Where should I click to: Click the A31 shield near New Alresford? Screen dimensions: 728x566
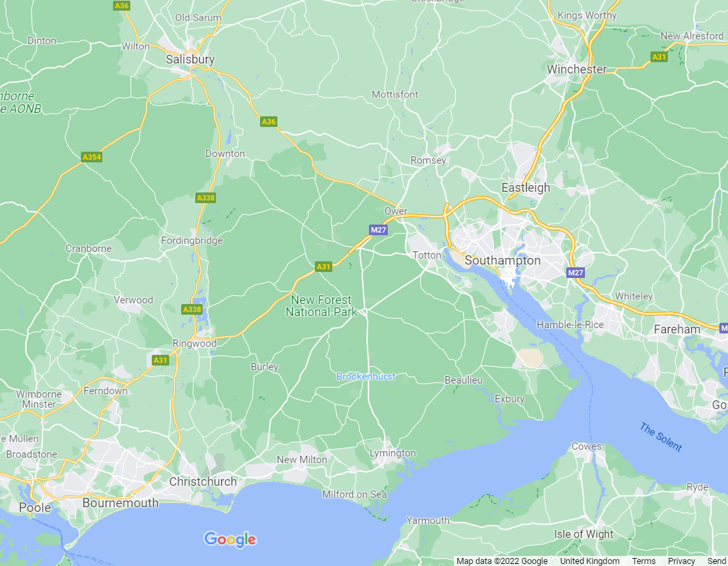pyautogui.click(x=659, y=57)
